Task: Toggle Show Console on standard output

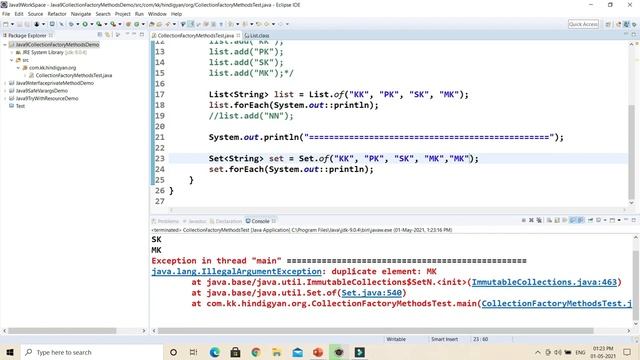Action: click(x=573, y=220)
